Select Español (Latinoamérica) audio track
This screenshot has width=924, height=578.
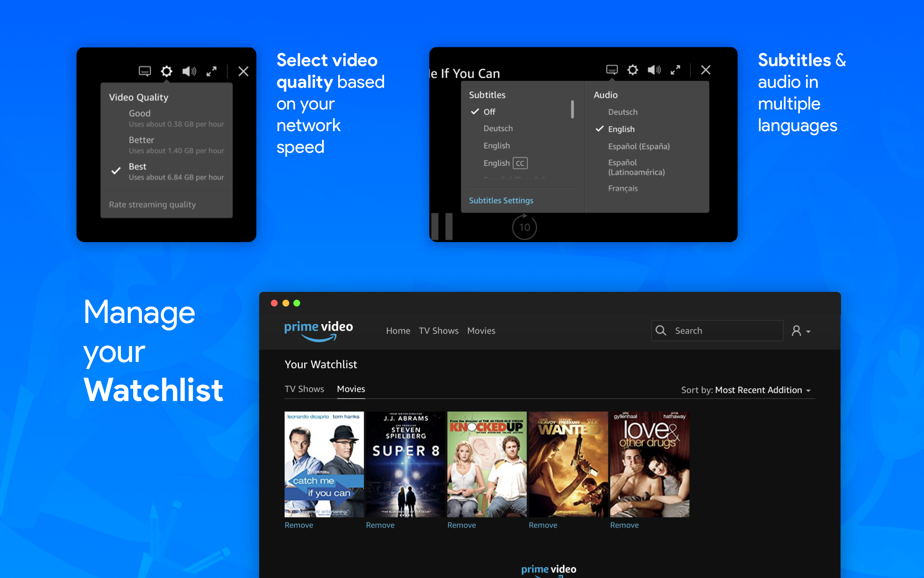coord(636,167)
